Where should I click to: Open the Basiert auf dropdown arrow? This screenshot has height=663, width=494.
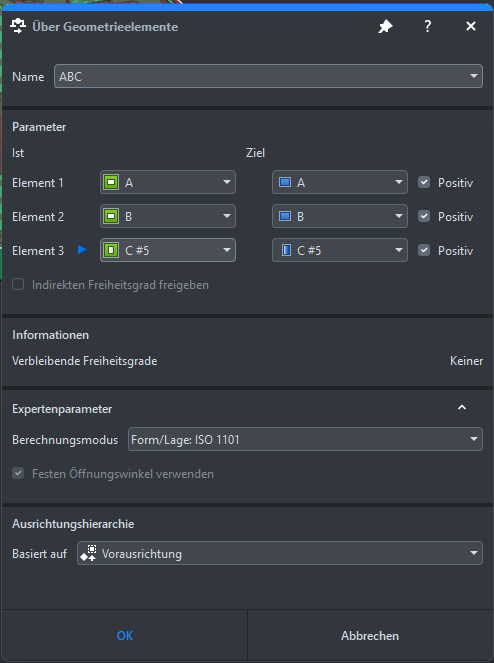(473, 553)
